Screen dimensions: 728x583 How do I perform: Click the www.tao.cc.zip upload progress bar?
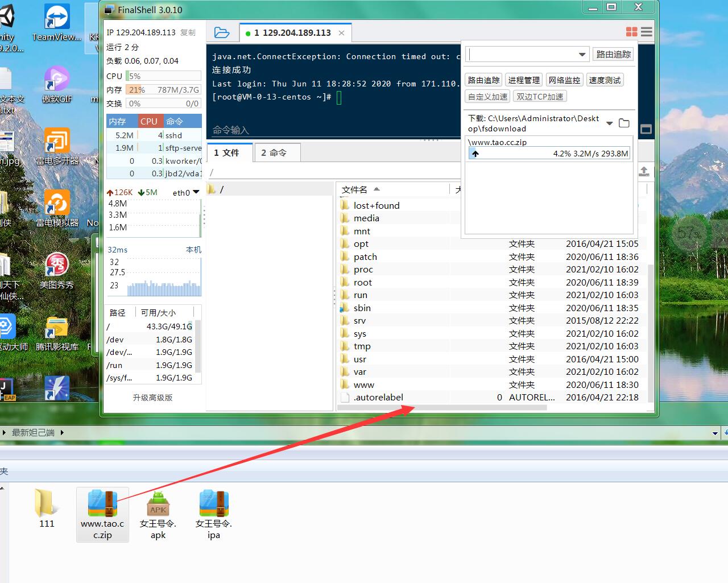(549, 154)
